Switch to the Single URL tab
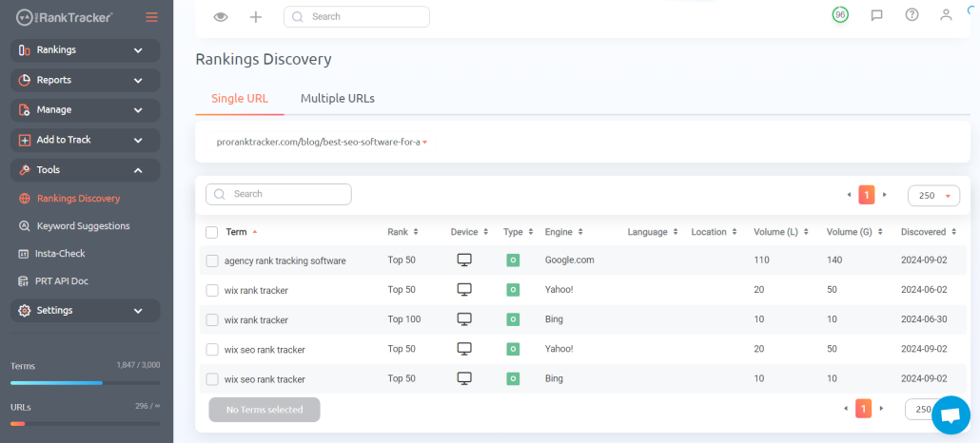 (240, 98)
